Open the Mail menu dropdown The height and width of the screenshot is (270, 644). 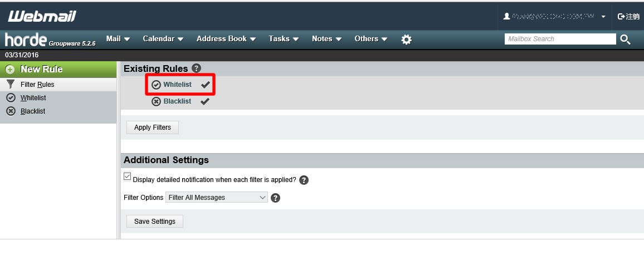click(x=118, y=39)
